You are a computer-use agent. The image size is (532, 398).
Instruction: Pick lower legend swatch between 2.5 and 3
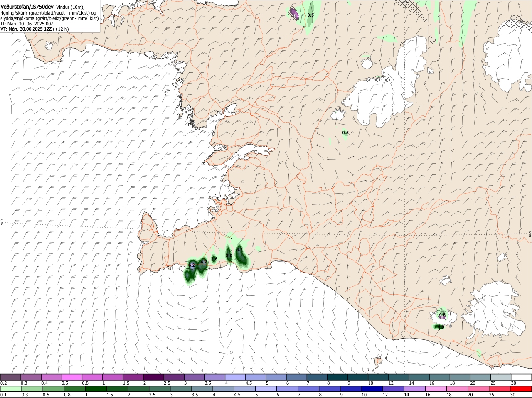160,389
